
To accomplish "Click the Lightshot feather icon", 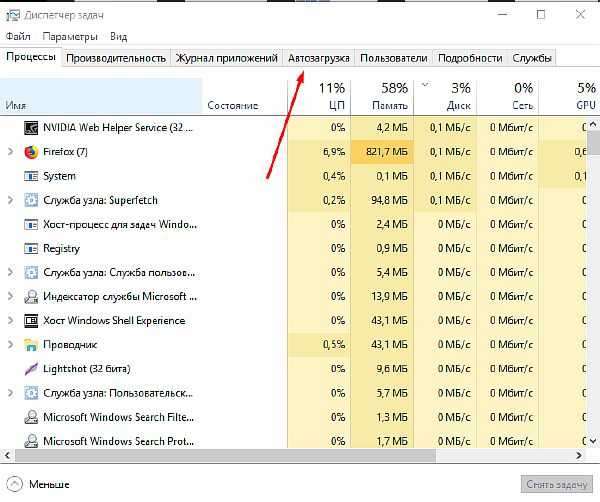I will pos(31,369).
